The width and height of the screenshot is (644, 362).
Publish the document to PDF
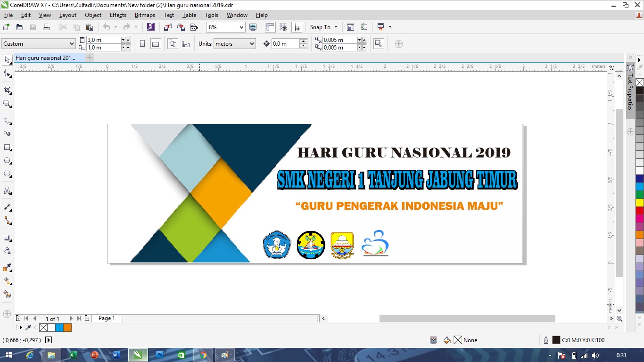[x=194, y=27]
